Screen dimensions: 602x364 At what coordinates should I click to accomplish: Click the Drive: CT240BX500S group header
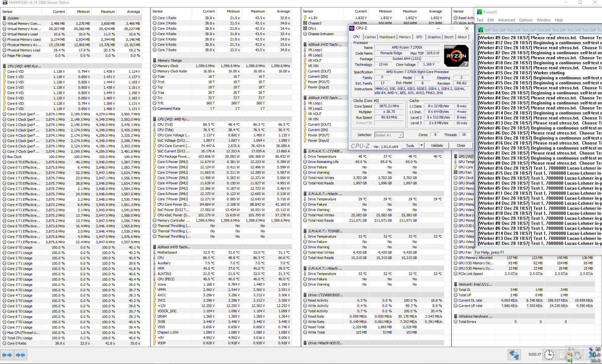[x=373, y=295]
